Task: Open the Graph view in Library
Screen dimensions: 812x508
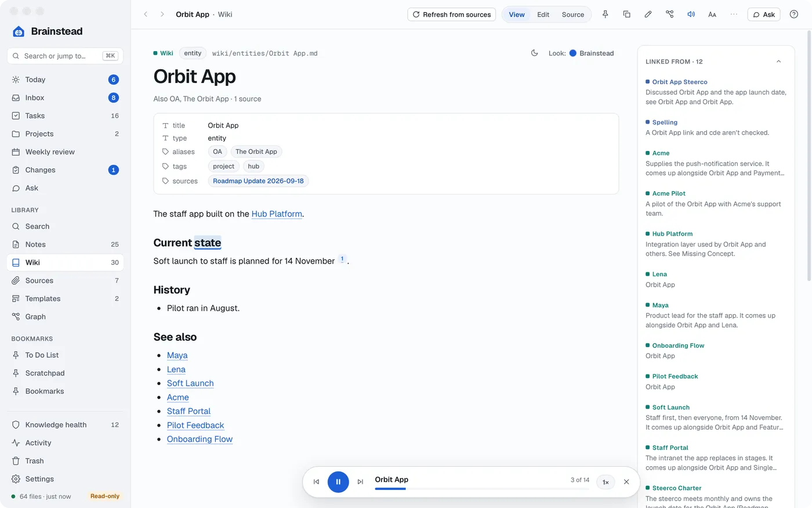Action: 65,316
